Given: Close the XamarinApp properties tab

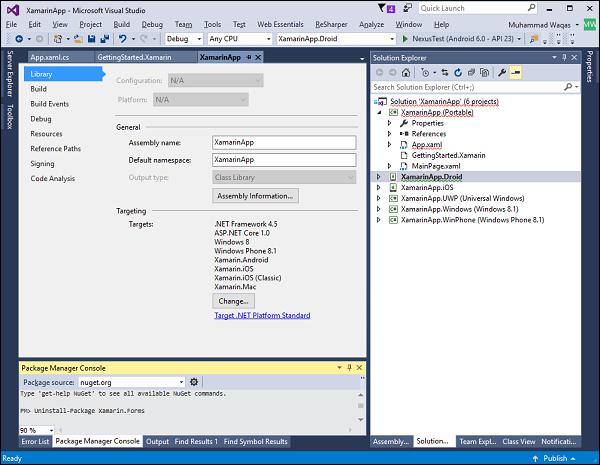Looking at the screenshot, I should [x=258, y=57].
